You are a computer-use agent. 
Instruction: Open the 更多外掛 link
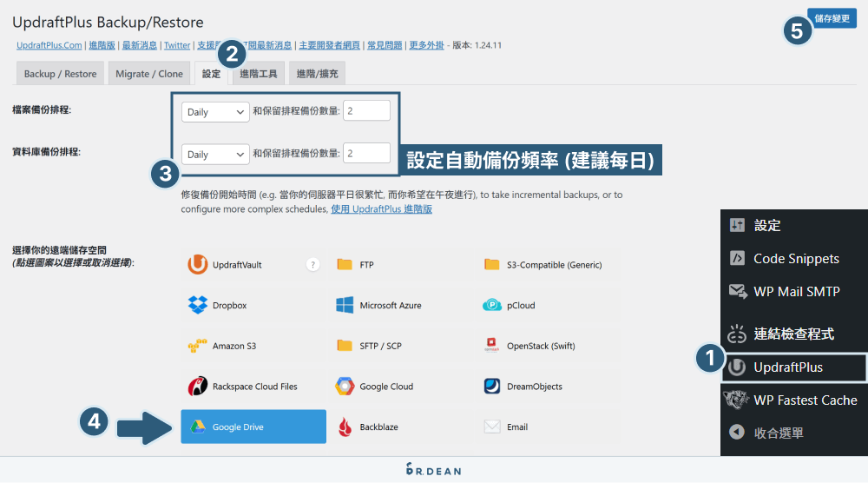pos(426,45)
